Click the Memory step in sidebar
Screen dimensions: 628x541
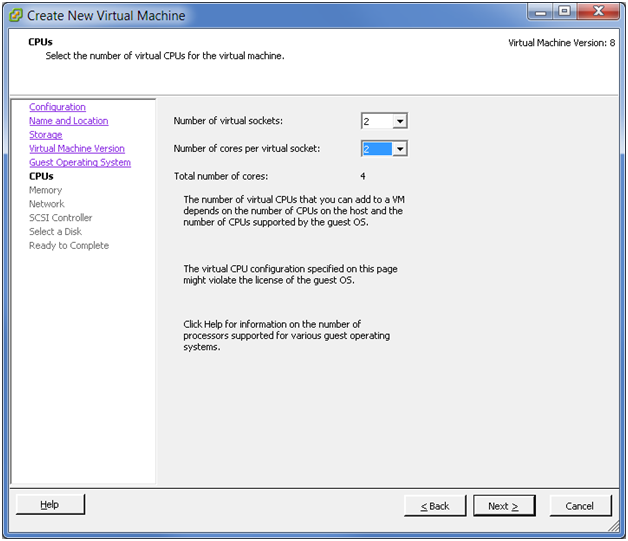point(45,190)
